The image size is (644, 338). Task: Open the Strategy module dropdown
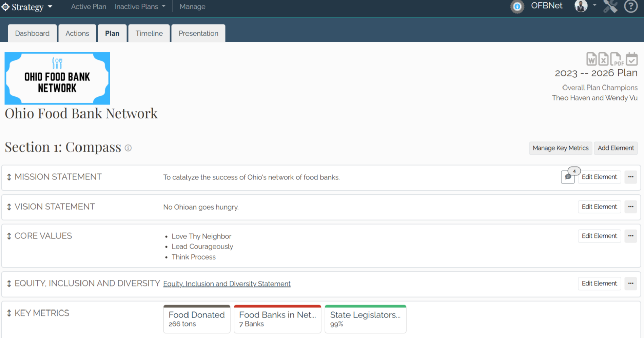click(x=27, y=7)
